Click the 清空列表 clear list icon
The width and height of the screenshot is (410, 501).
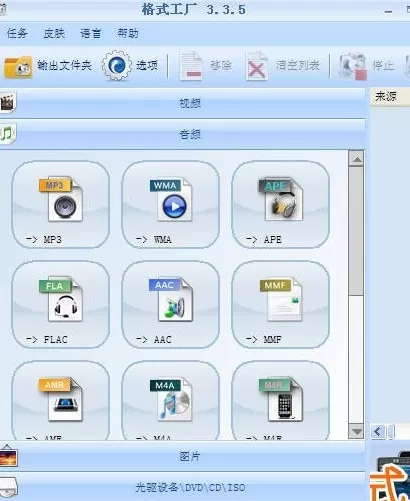tap(256, 66)
